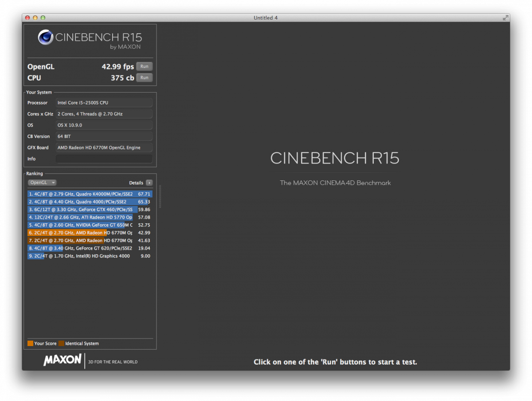This screenshot has width=532, height=401.
Task: Toggle full screen arrows in title bar
Action: coord(505,18)
